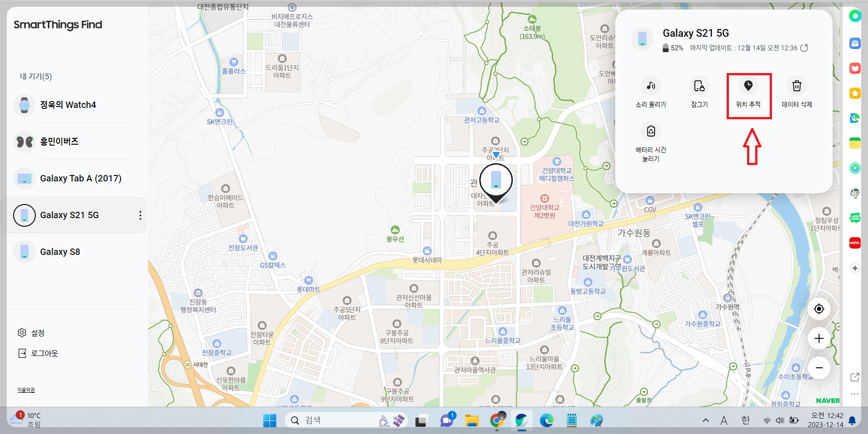Click 건양대학교 제2병원 on the map

pos(545,208)
